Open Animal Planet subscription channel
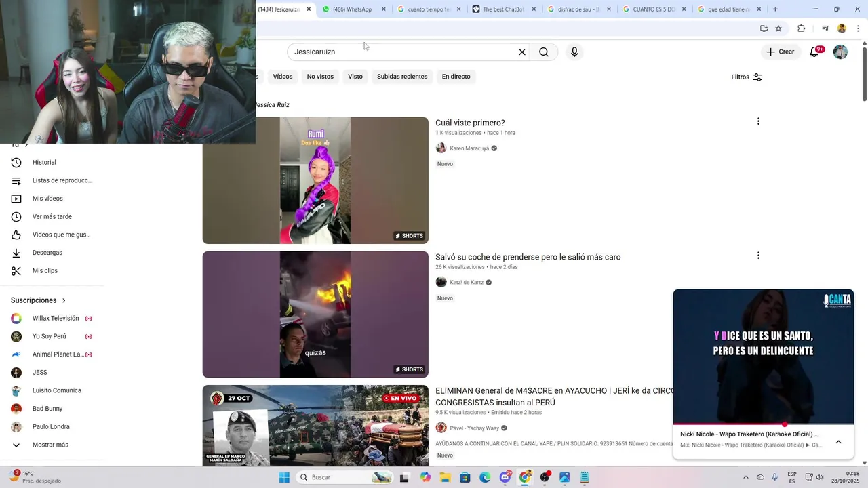This screenshot has width=868, height=488. [52, 354]
